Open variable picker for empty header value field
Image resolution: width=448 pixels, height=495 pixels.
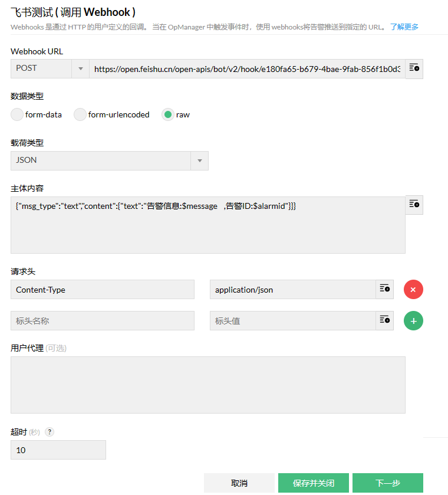[x=384, y=320]
